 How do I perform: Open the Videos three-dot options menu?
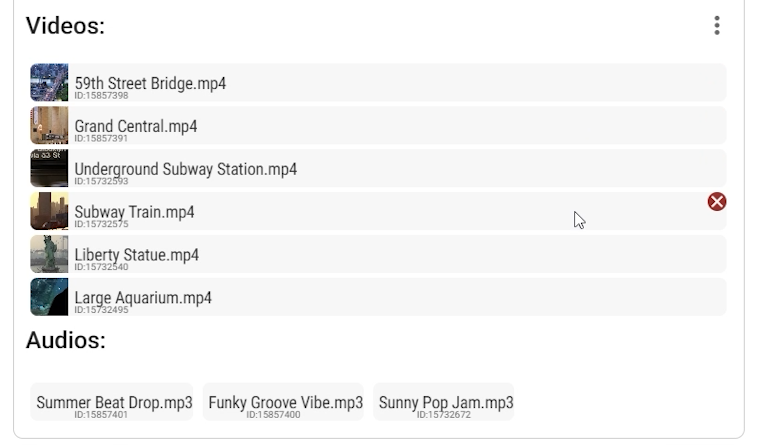716,26
